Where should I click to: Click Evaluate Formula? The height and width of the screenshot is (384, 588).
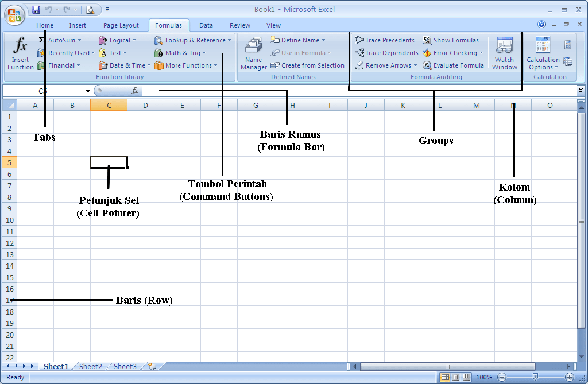[454, 65]
